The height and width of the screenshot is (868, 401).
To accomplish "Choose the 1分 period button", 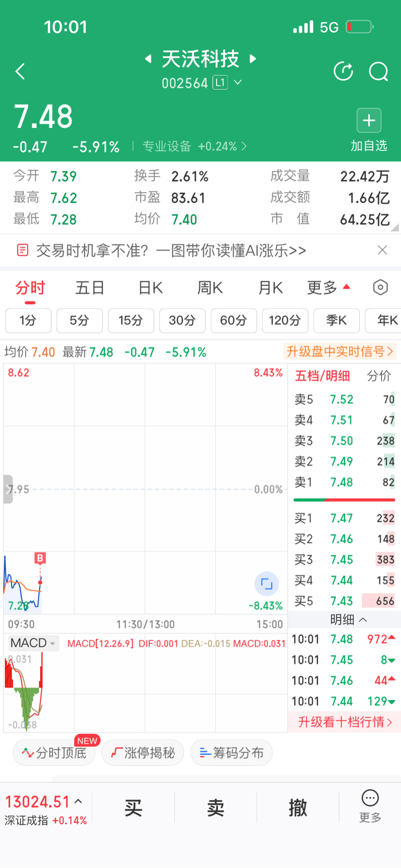I will pos(28,320).
